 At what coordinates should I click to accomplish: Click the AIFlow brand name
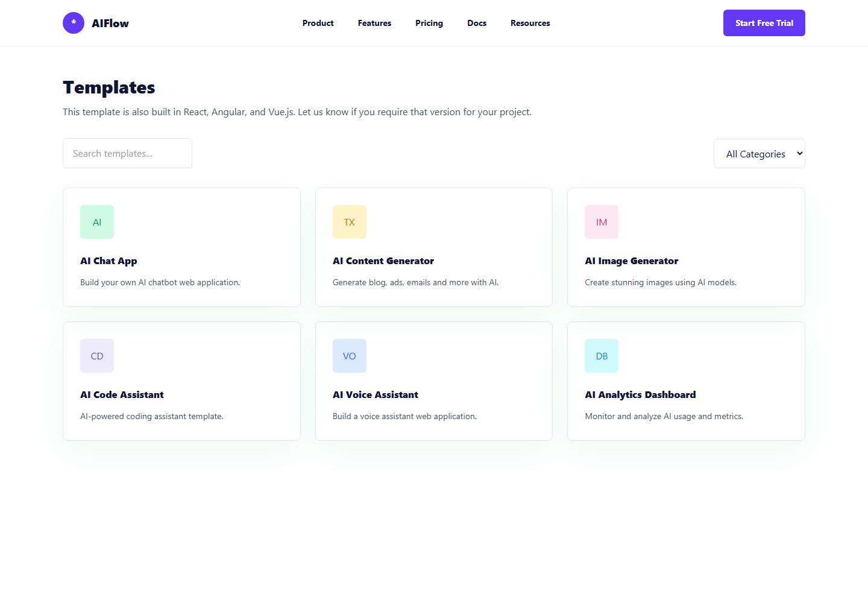110,23
